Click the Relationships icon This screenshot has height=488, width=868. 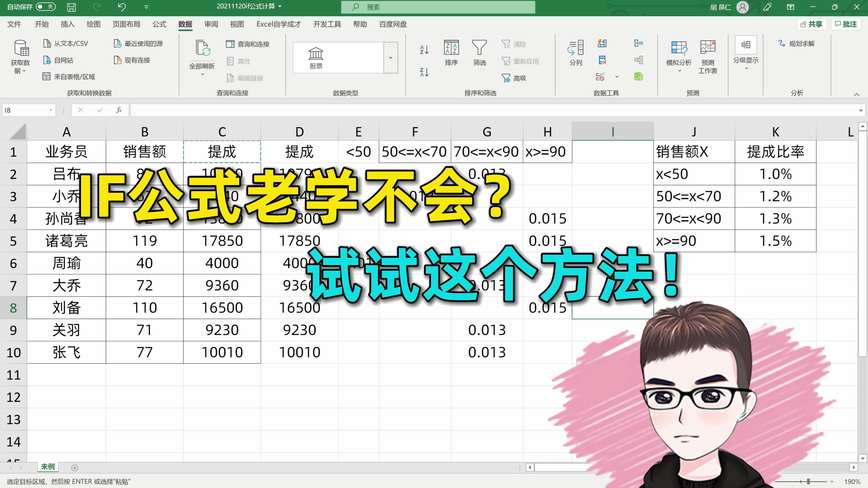click(x=639, y=60)
